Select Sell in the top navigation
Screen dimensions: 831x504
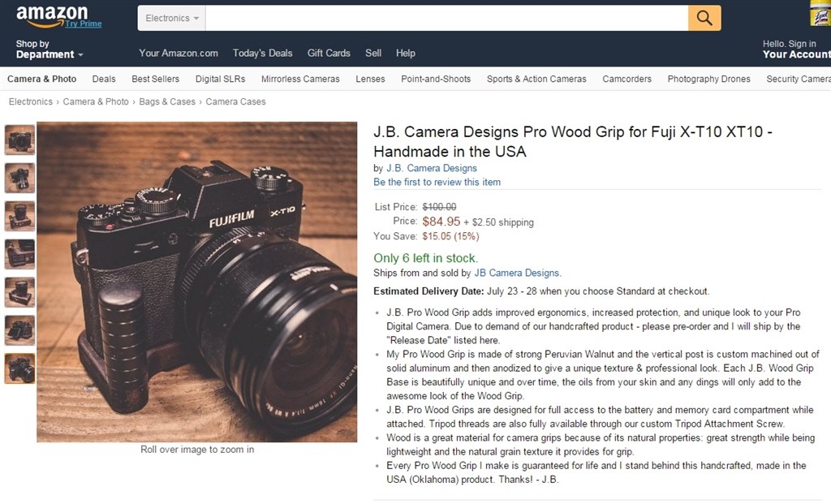point(373,53)
